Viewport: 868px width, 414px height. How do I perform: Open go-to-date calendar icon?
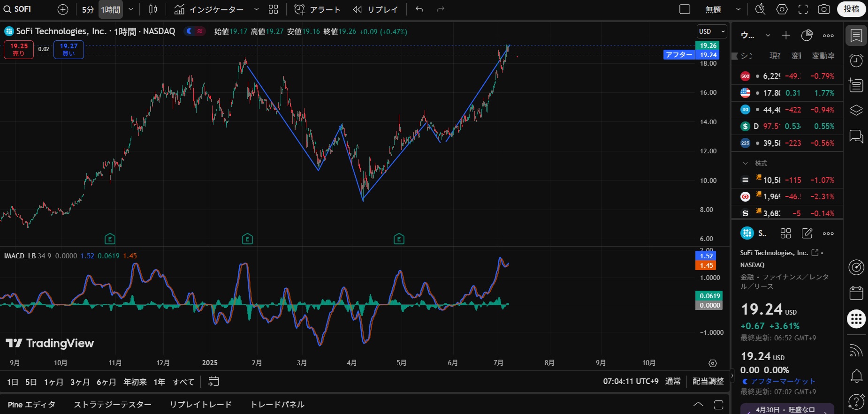[213, 382]
